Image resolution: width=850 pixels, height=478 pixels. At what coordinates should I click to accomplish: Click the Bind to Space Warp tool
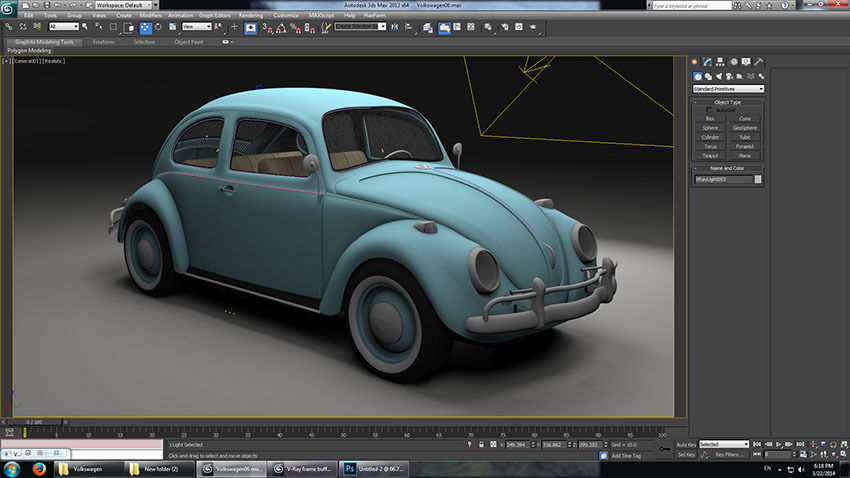point(37,27)
